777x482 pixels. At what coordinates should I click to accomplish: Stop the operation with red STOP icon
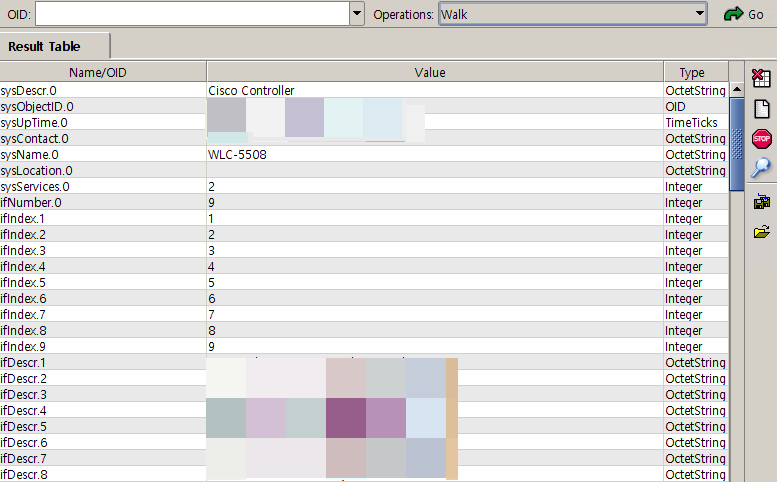coord(762,139)
